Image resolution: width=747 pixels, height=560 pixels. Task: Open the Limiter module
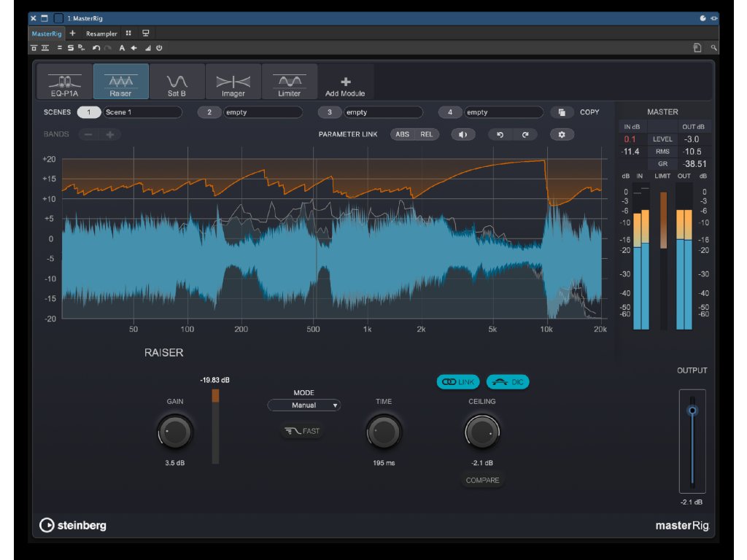click(x=290, y=82)
